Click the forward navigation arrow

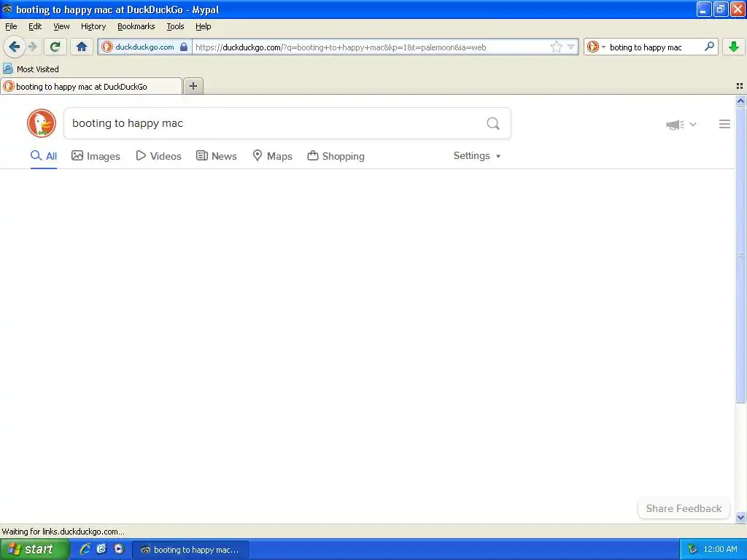[32, 47]
